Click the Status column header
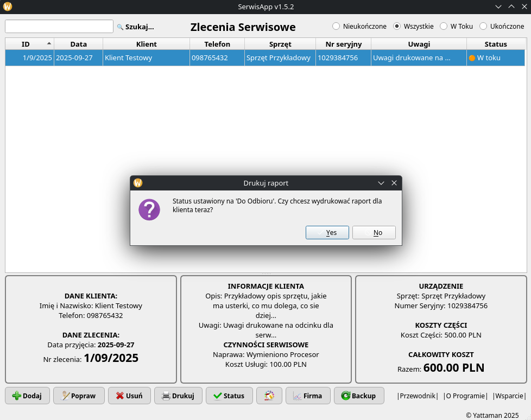The width and height of the screenshot is (531, 420). coord(495,44)
